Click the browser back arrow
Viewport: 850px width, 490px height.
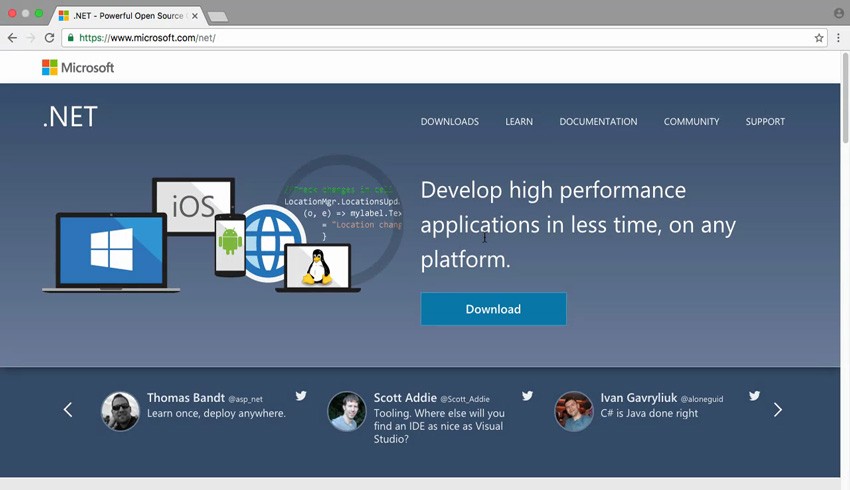tap(12, 38)
